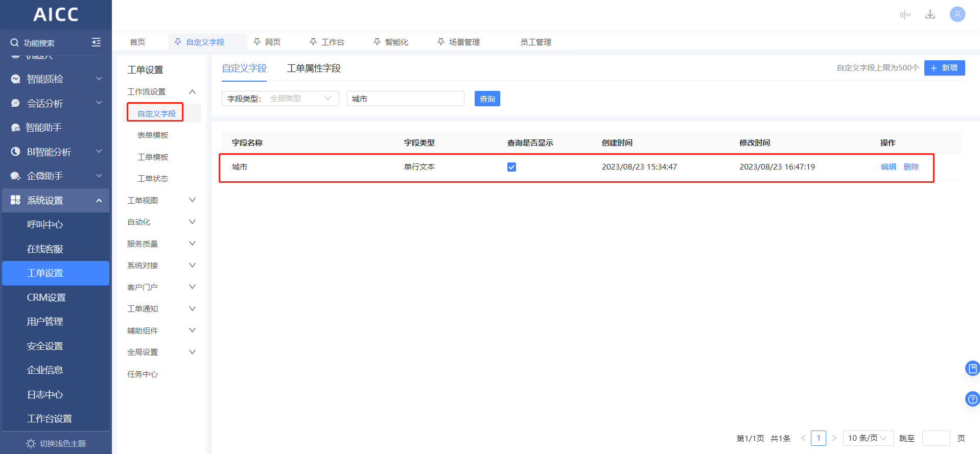Expand the 客户门户 section
Viewport: 980px width, 454px height.
(192, 287)
